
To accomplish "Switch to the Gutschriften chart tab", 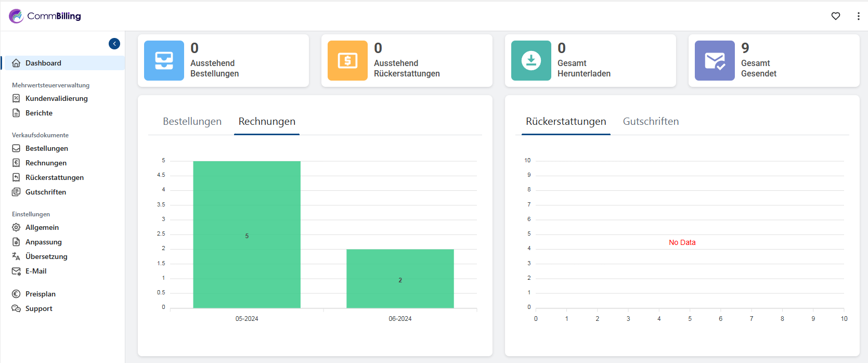I will (651, 122).
